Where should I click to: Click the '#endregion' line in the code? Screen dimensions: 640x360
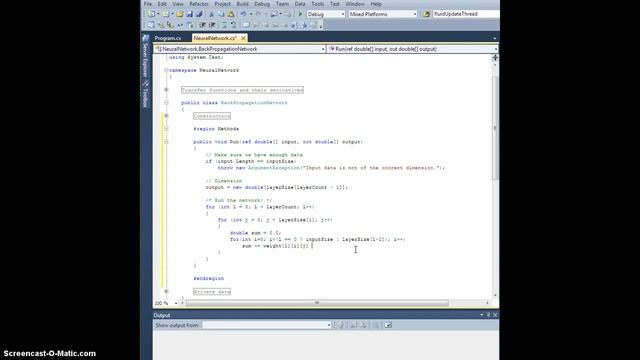pos(209,278)
